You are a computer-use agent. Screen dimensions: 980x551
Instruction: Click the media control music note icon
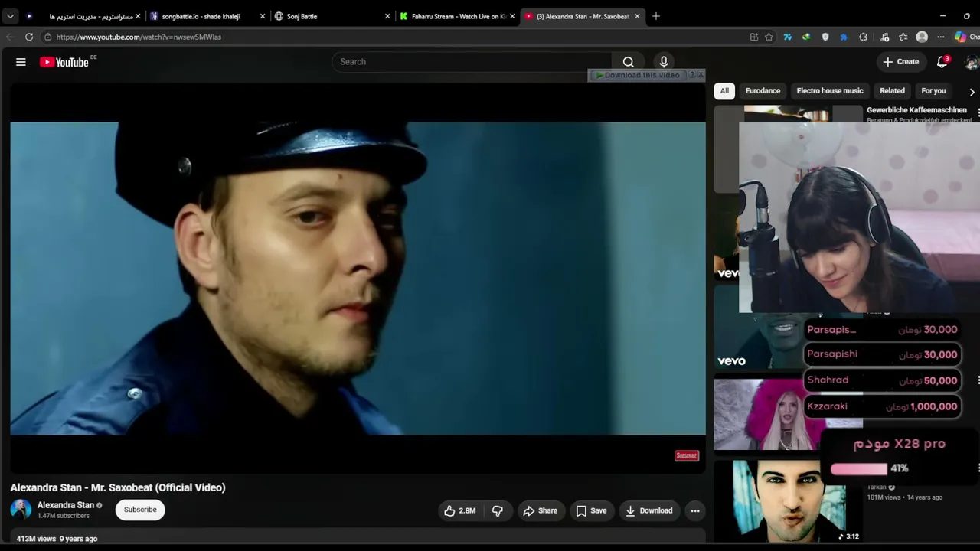tap(884, 37)
